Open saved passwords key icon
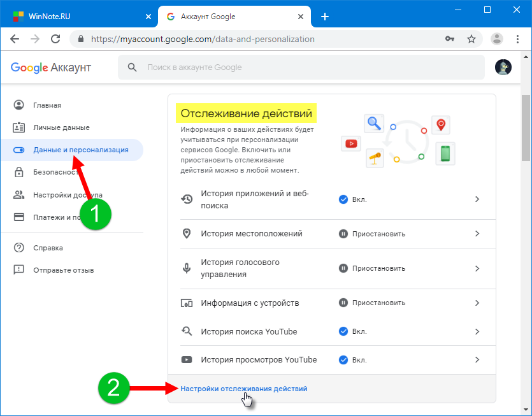532x416 pixels. 450,39
